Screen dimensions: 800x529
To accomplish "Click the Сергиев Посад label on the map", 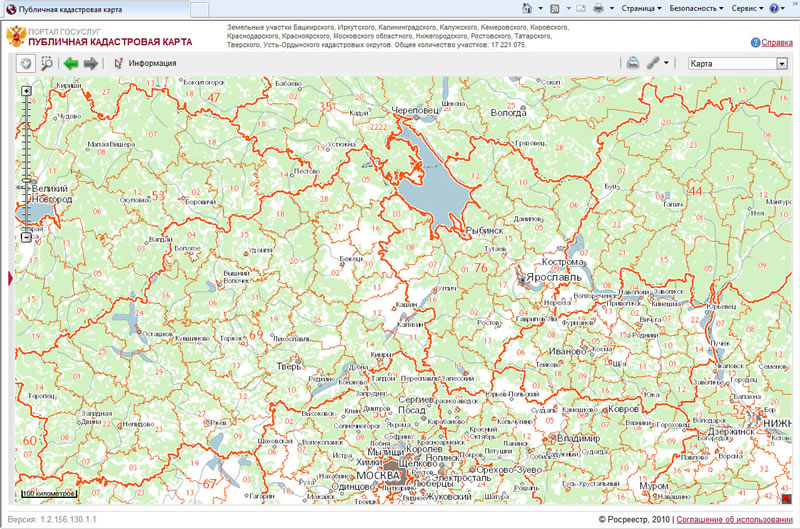I will point(414,405).
